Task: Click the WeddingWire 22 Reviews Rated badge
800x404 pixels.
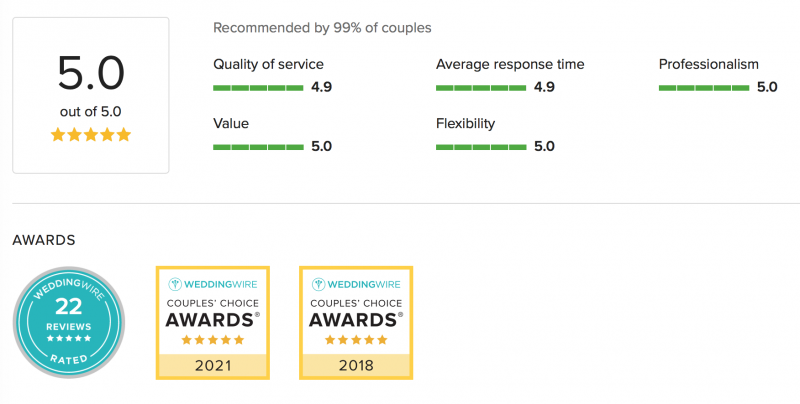Action: 68,322
